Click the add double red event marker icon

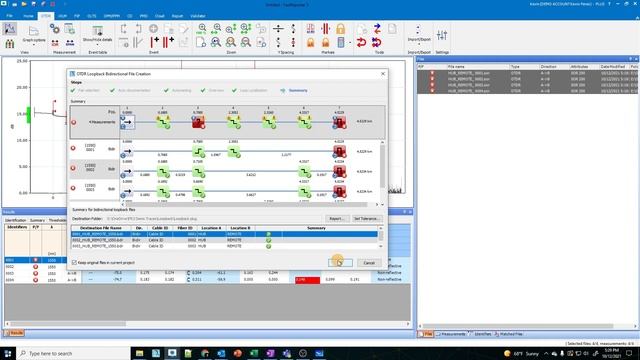pyautogui.click(x=168, y=42)
